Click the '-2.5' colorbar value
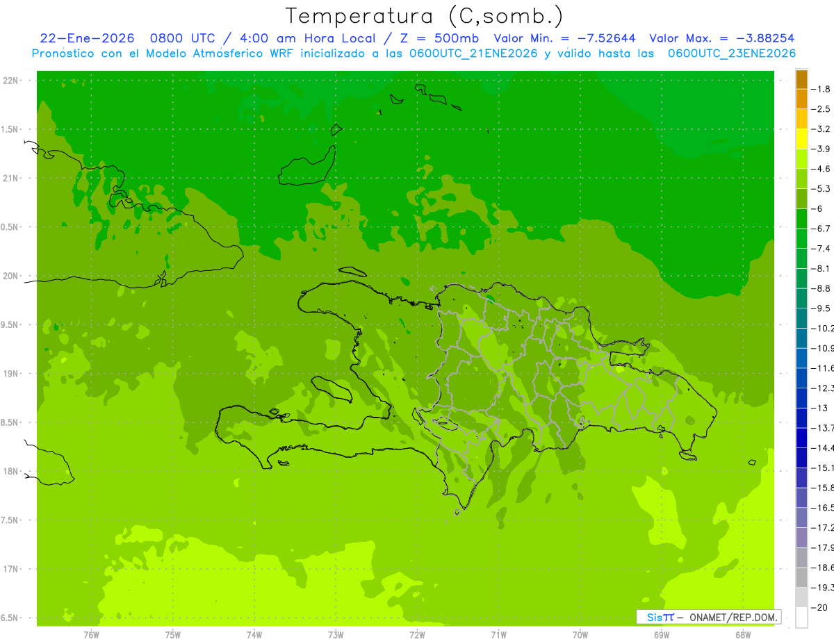 (821, 109)
